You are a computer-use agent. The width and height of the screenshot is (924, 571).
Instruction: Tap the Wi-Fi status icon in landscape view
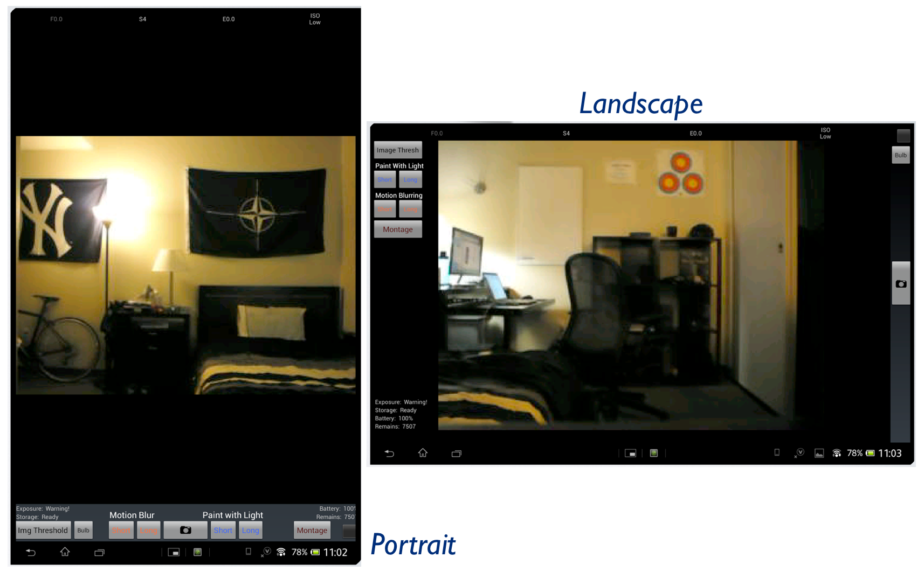pos(837,454)
